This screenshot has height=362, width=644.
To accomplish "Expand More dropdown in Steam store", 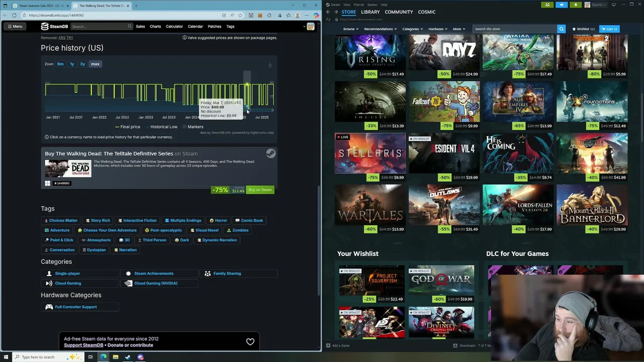I will [459, 29].
